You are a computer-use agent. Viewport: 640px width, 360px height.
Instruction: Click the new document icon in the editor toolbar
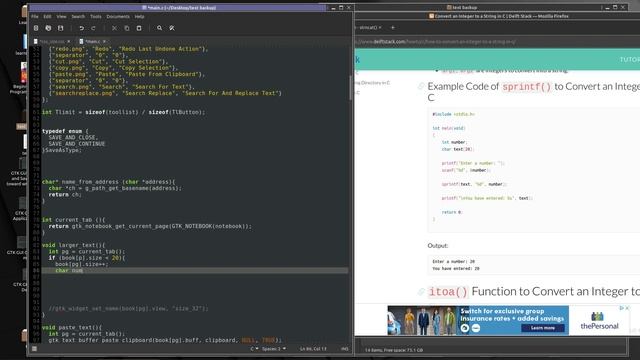(x=36, y=28)
